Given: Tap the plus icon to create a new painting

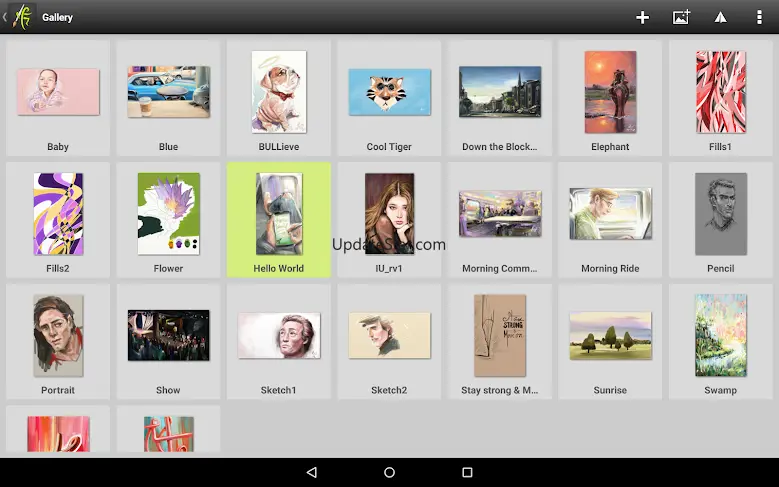Looking at the screenshot, I should point(643,17).
